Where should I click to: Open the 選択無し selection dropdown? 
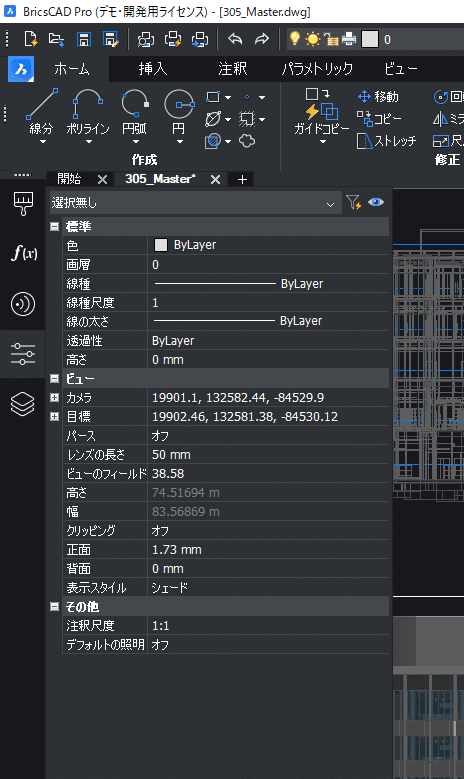pyautogui.click(x=196, y=203)
